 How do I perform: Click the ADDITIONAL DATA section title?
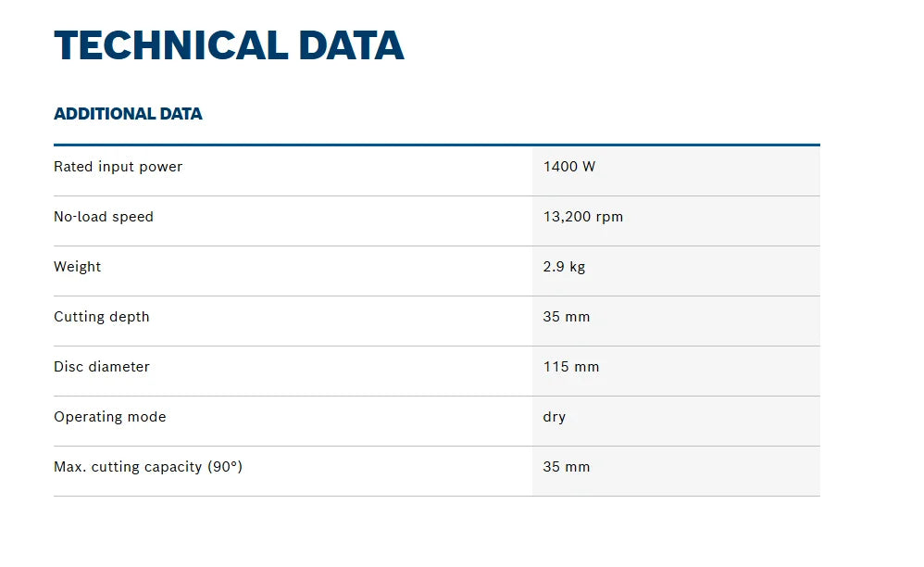(x=128, y=114)
